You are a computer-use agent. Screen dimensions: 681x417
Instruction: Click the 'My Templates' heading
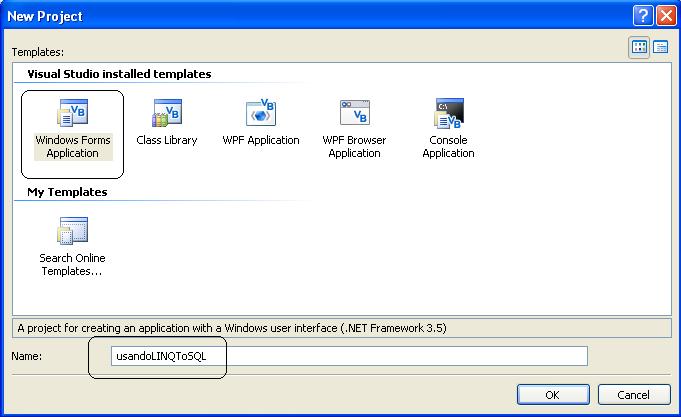[x=67, y=192]
